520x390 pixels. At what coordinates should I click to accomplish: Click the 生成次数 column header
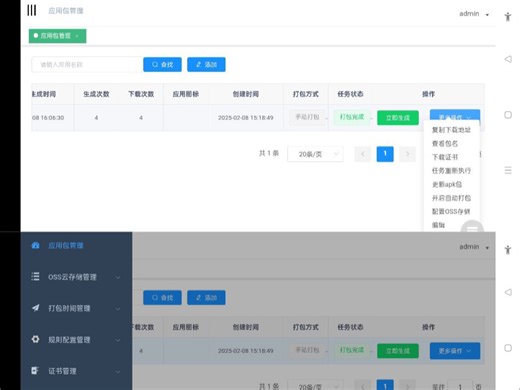point(96,94)
